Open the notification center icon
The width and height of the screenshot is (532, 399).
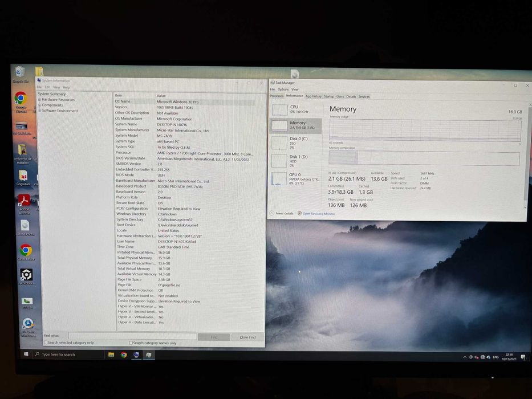coord(523,357)
